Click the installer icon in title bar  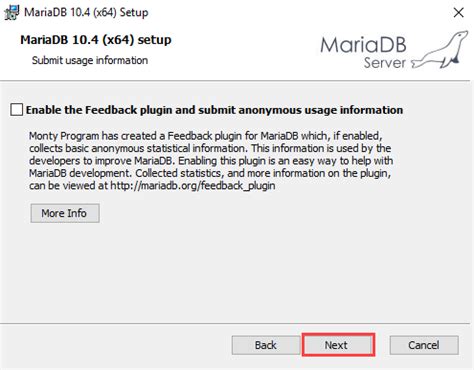point(11,13)
